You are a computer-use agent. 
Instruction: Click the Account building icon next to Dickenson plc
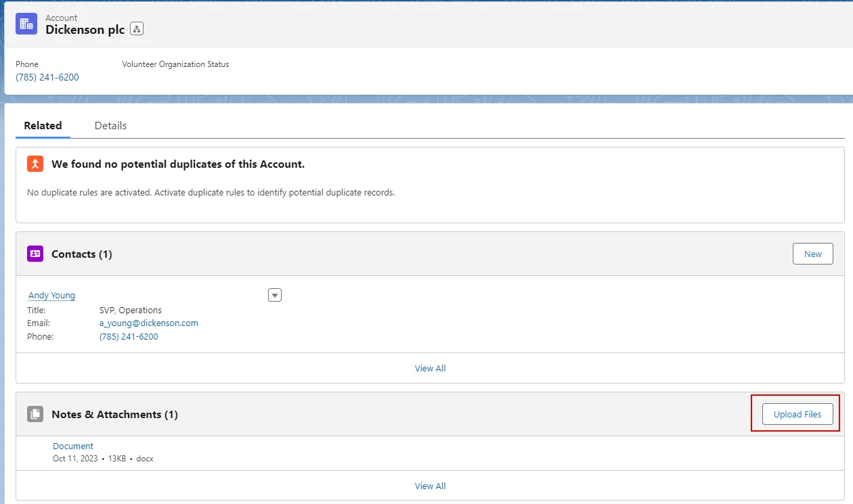[26, 23]
